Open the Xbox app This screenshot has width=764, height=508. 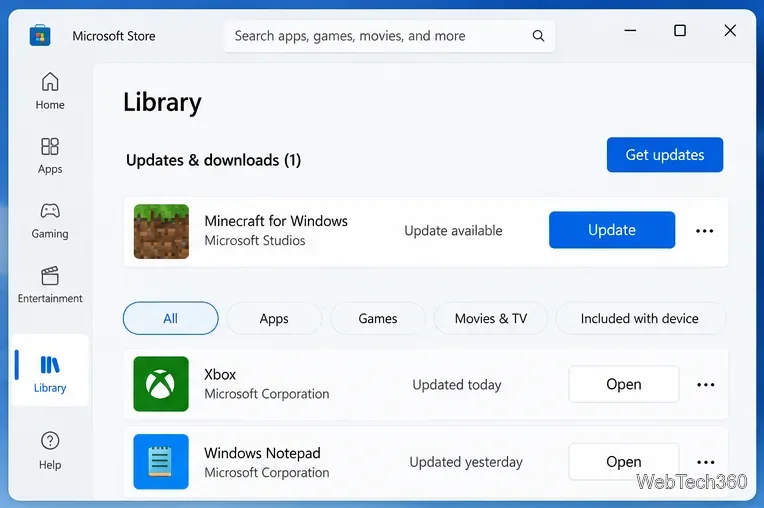tap(624, 384)
